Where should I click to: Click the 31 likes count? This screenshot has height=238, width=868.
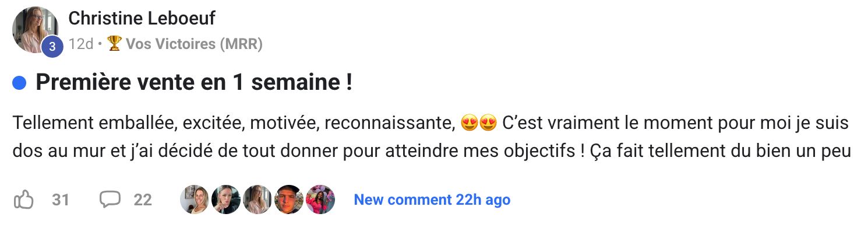pyautogui.click(x=61, y=200)
